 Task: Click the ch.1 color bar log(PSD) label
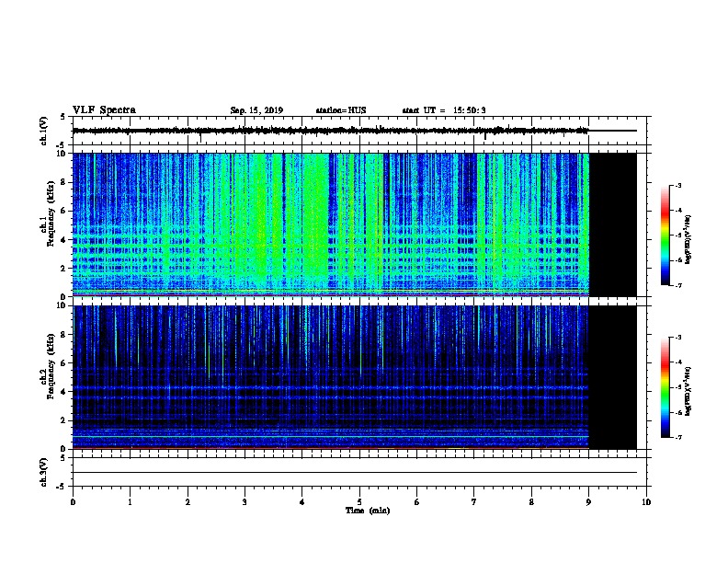tap(688, 239)
